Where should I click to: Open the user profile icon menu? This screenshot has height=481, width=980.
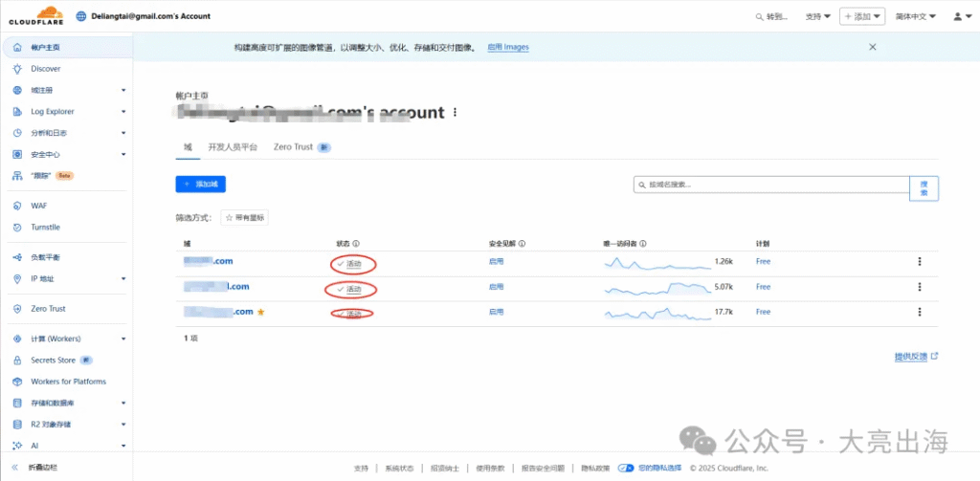[x=961, y=16]
